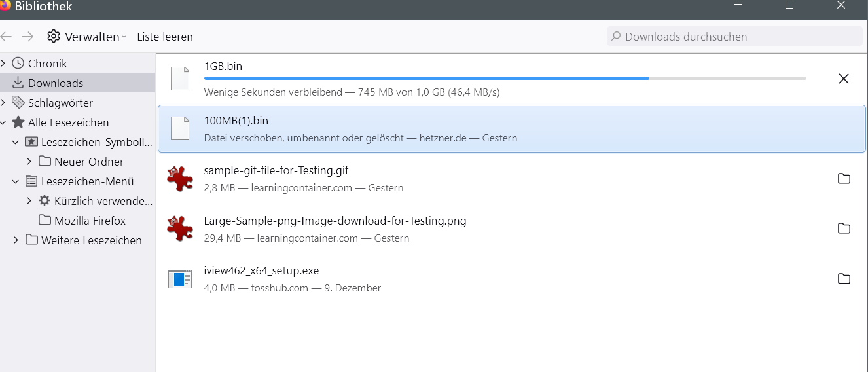Click Liste leeren to clear downloads
This screenshot has width=868, height=372.
[165, 37]
